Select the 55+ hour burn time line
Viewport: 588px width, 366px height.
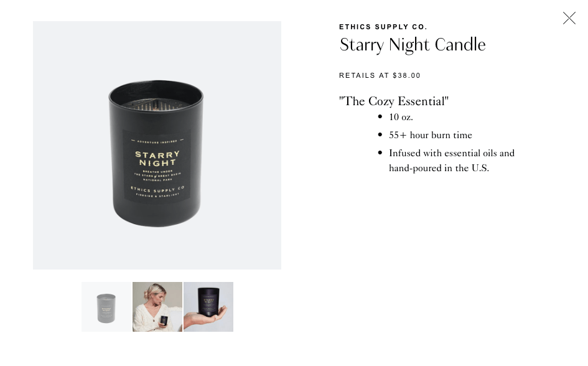[x=431, y=135]
